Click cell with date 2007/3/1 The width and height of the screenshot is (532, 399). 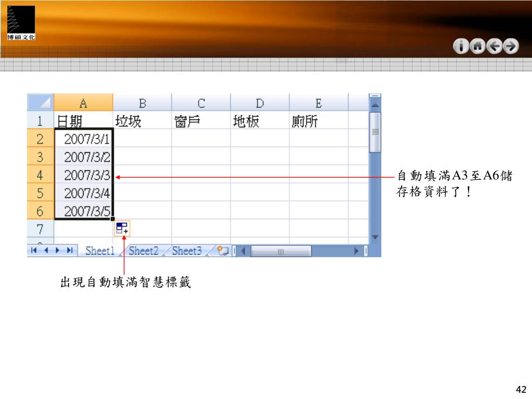(x=84, y=138)
